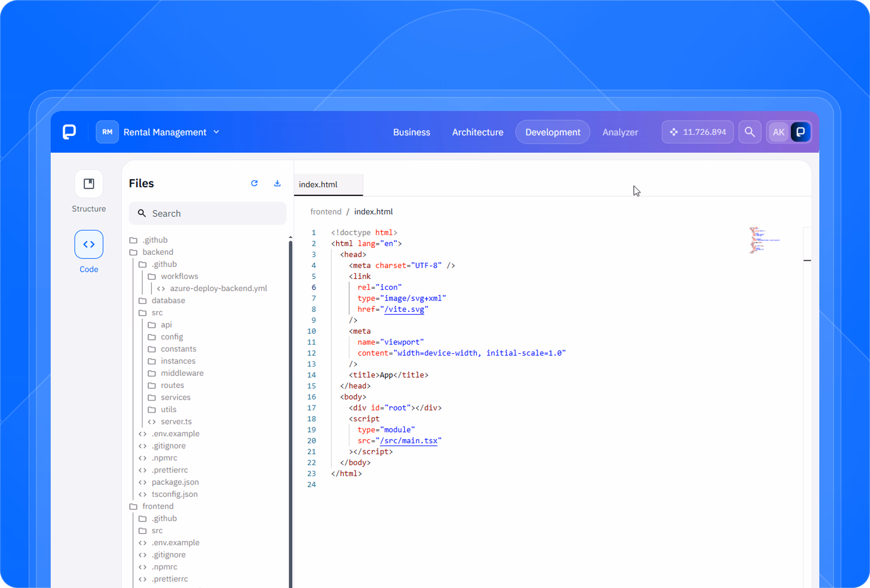870x588 pixels.
Task: Click the AK user avatar
Action: pyautogui.click(x=778, y=132)
